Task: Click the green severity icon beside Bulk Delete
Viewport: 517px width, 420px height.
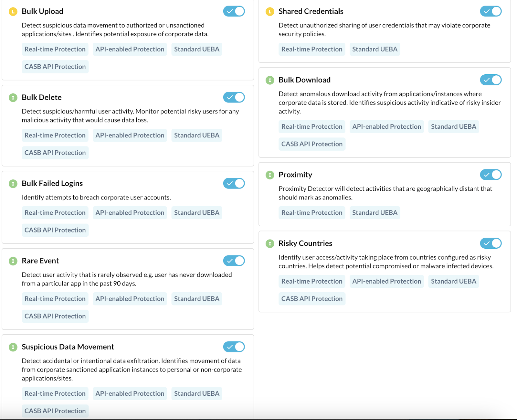Action: [x=13, y=98]
